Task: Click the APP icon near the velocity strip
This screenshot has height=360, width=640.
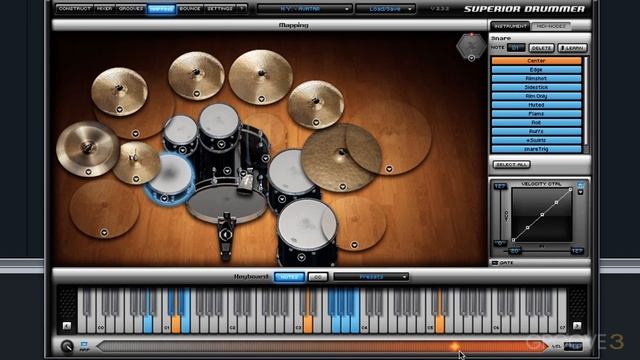Action: [84, 347]
